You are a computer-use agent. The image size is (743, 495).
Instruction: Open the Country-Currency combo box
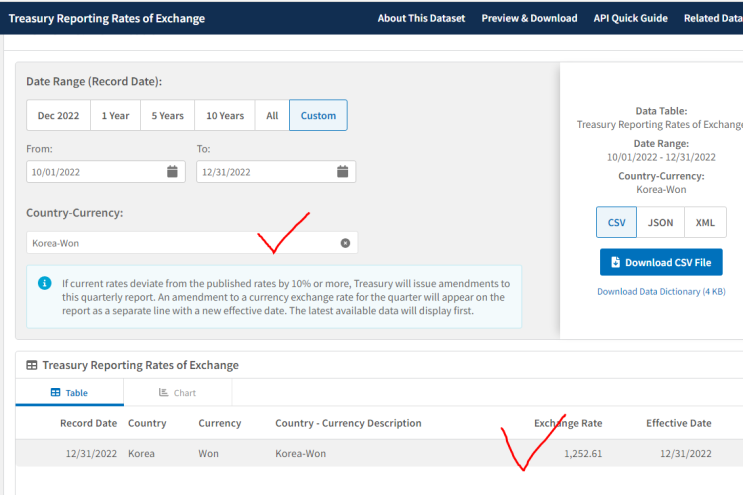click(180, 243)
